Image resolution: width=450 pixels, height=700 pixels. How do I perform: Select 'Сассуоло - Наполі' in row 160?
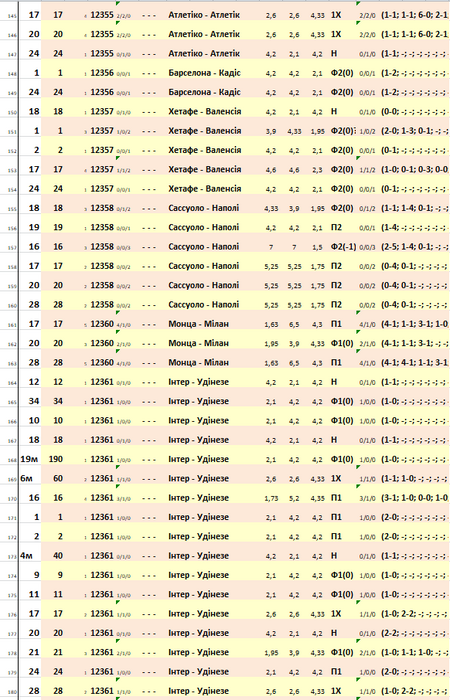click(204, 304)
